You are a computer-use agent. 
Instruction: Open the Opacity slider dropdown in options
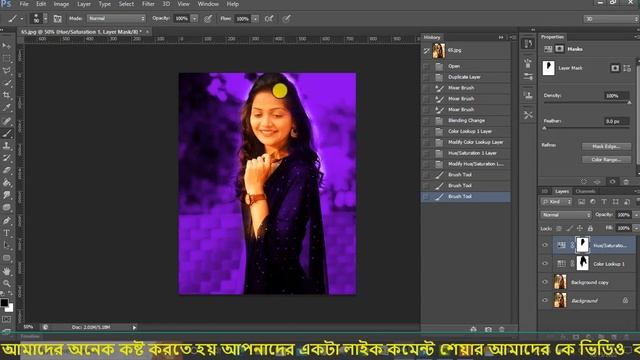(x=195, y=18)
